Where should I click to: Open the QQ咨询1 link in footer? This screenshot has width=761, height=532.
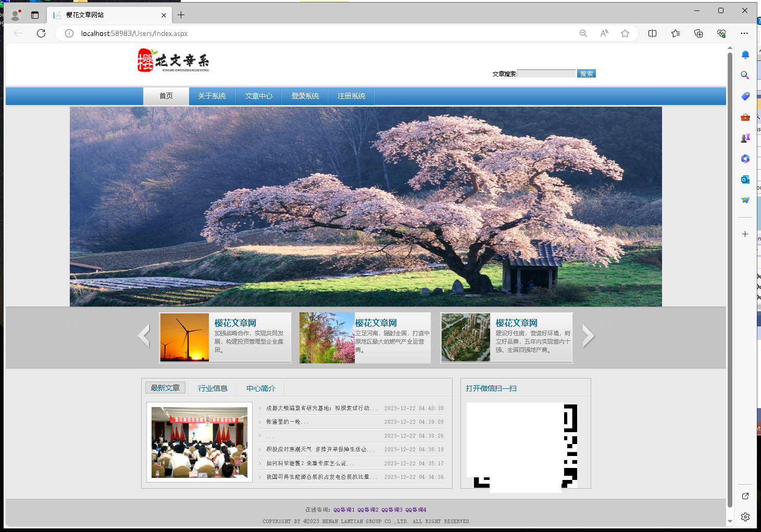click(343, 510)
